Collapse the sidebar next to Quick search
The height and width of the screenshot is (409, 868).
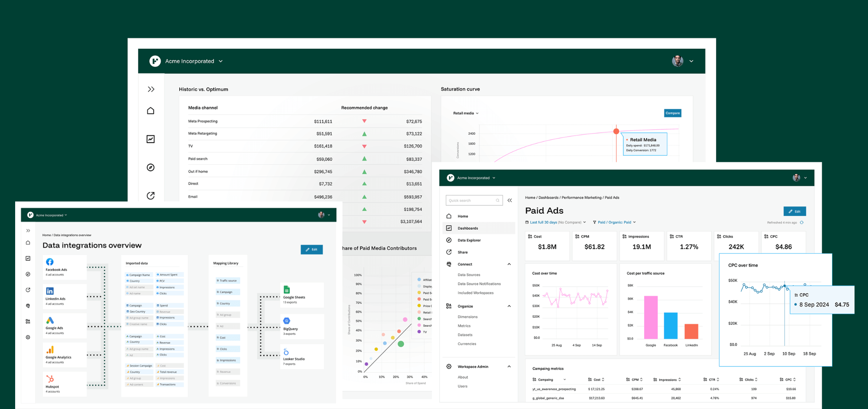click(510, 200)
